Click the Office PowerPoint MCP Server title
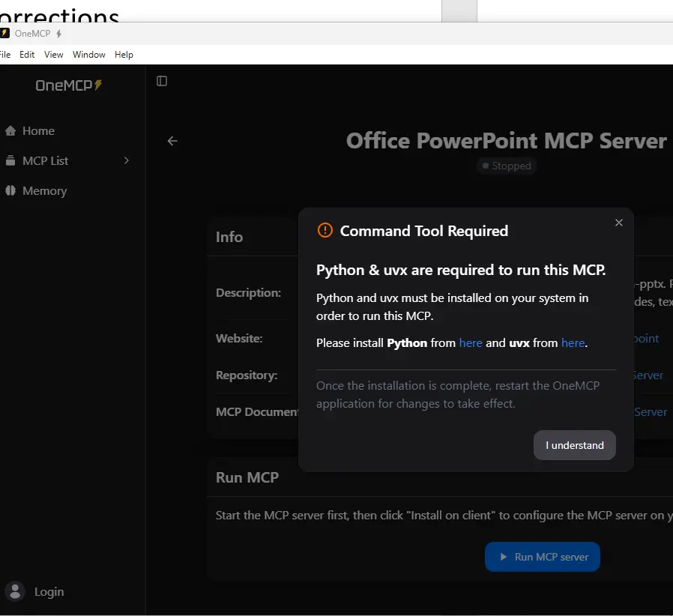The height and width of the screenshot is (616, 673). coord(507,141)
